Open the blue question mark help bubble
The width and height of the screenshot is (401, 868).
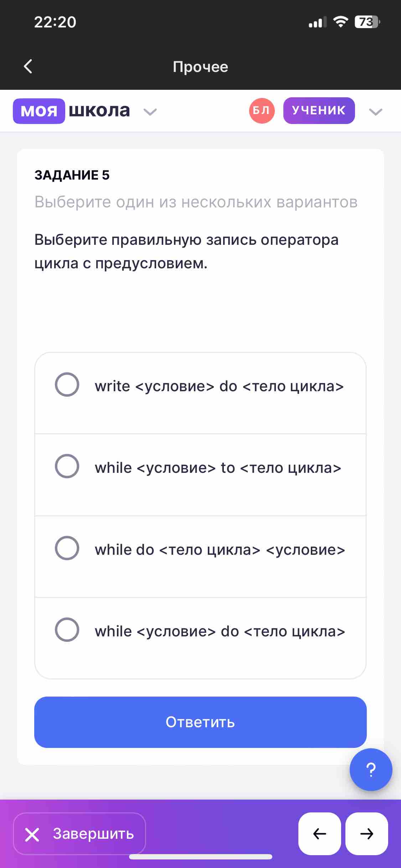coord(371,770)
